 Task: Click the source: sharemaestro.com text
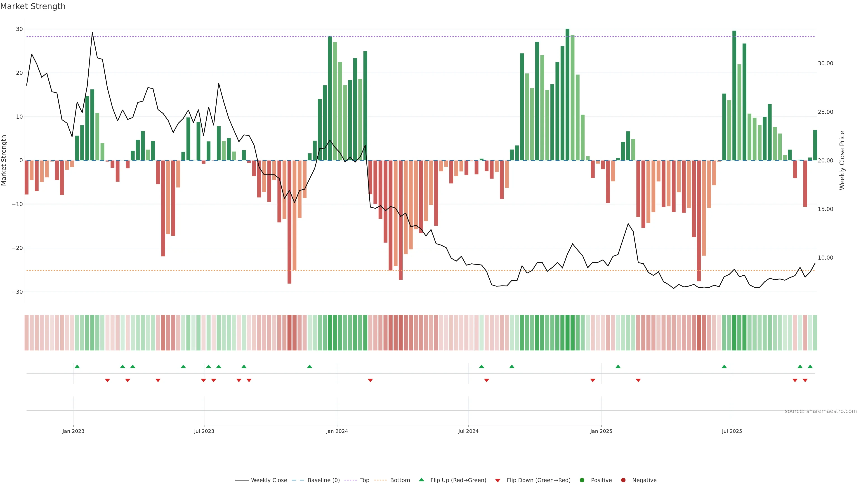[x=821, y=411]
